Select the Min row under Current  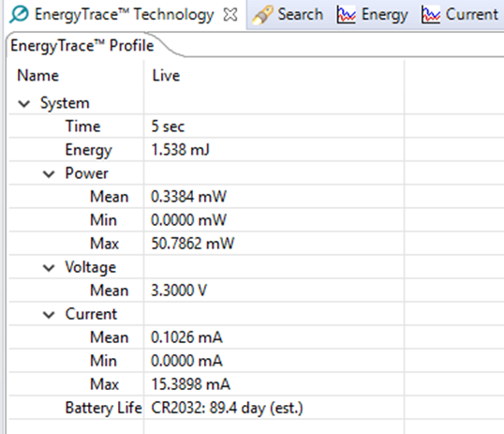103,361
